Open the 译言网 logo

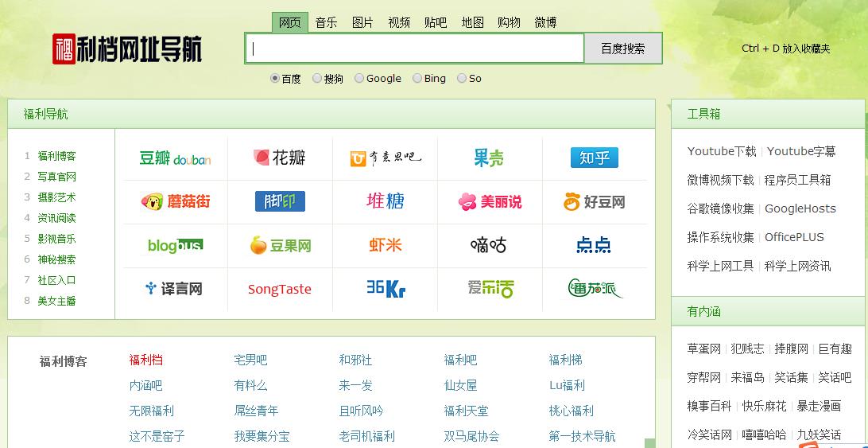[x=174, y=289]
